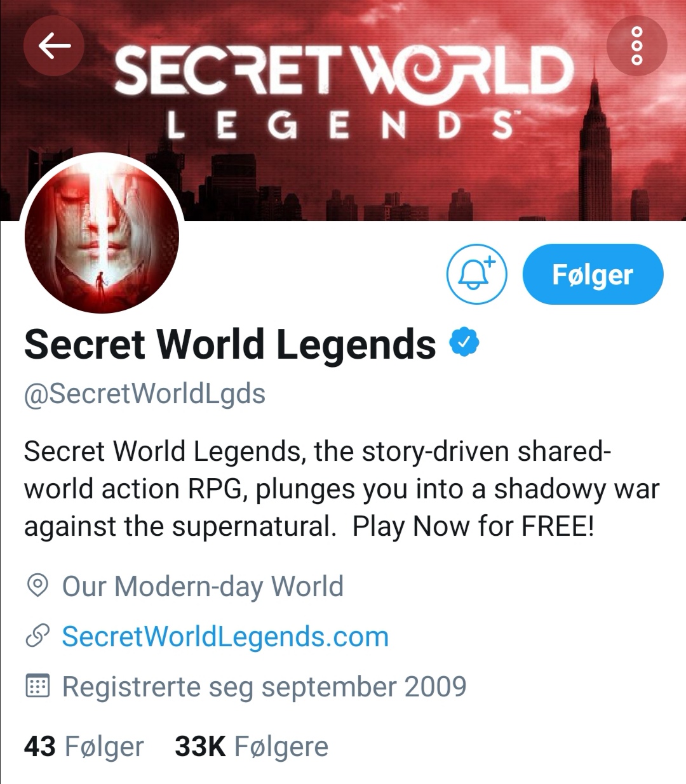Go back using the left arrow icon

pos(54,46)
